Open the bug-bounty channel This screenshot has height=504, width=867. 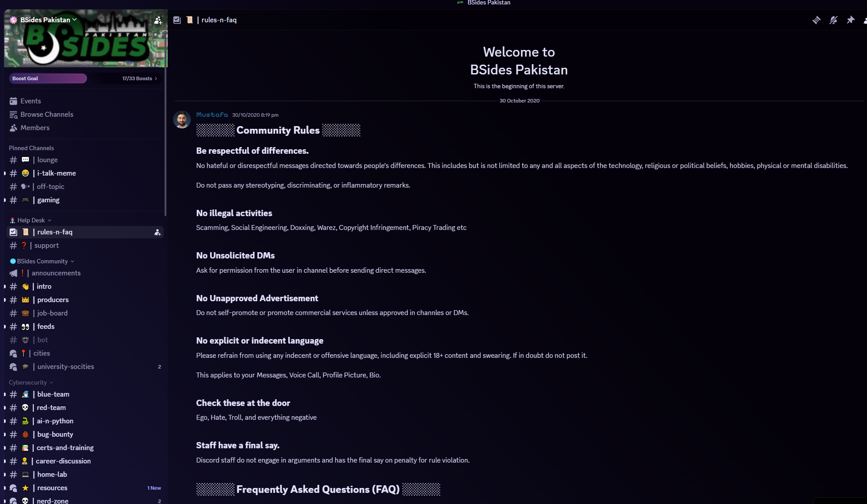pos(84,434)
